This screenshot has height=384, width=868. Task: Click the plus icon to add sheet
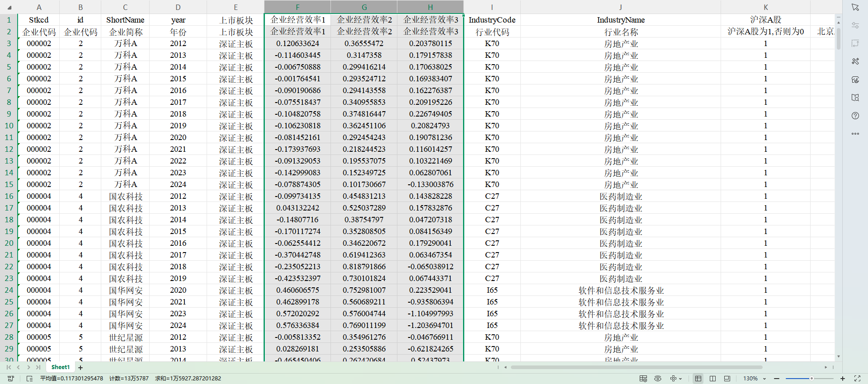[80, 368]
